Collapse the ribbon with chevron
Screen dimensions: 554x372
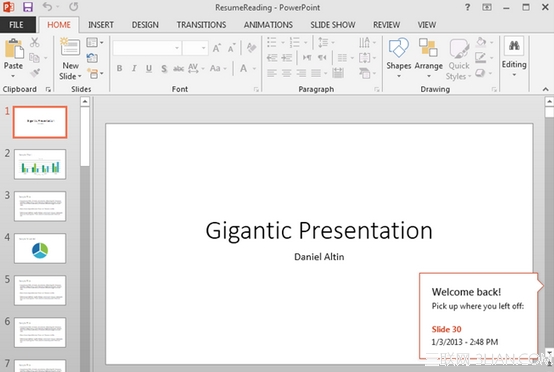pyautogui.click(x=546, y=89)
